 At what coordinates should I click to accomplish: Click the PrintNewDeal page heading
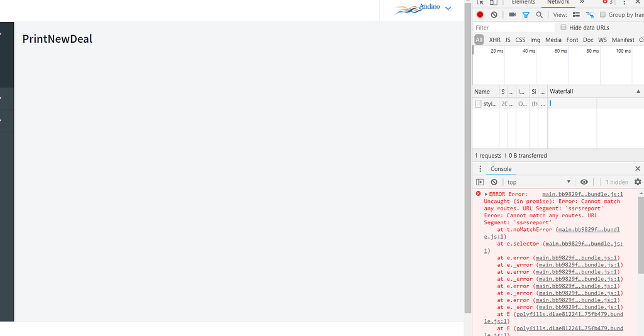[57, 39]
